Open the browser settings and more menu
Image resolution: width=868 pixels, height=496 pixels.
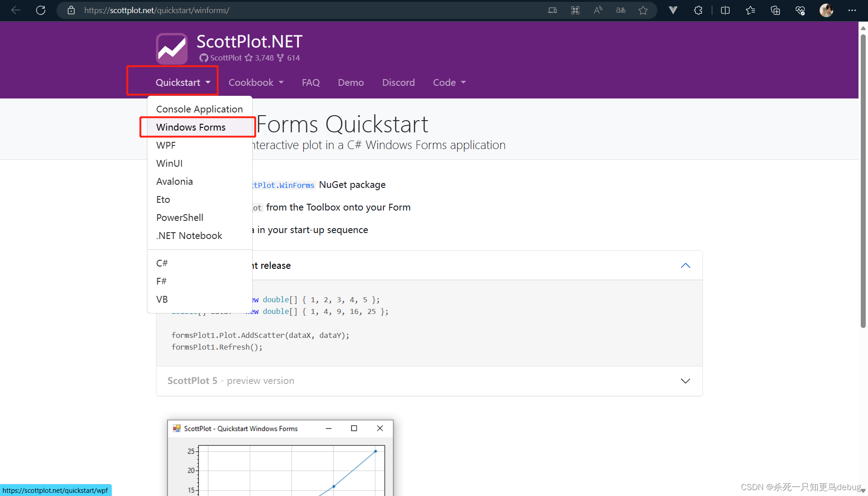coord(852,10)
